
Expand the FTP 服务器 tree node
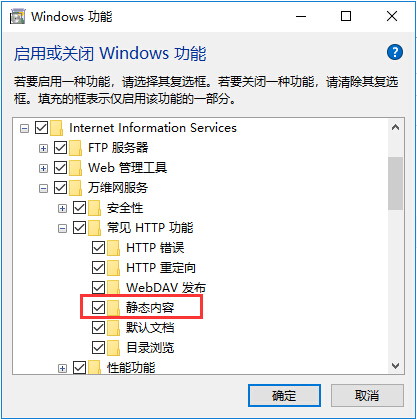[x=43, y=148]
